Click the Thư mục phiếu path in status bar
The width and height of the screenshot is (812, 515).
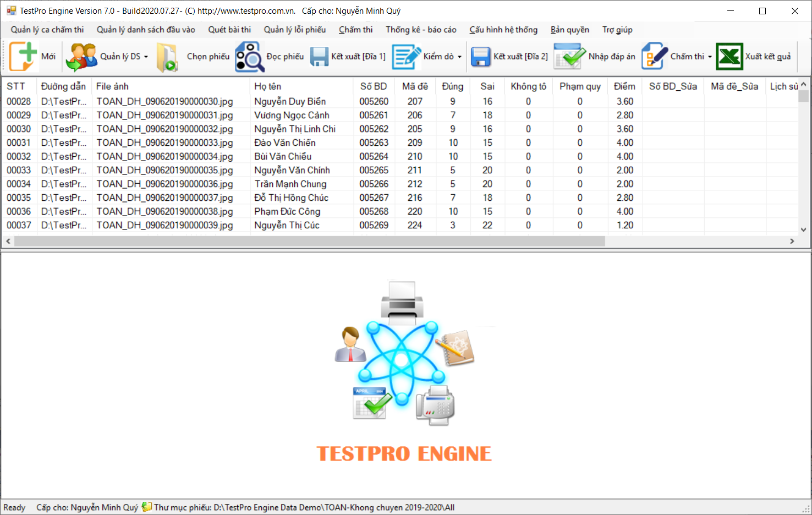(304, 507)
